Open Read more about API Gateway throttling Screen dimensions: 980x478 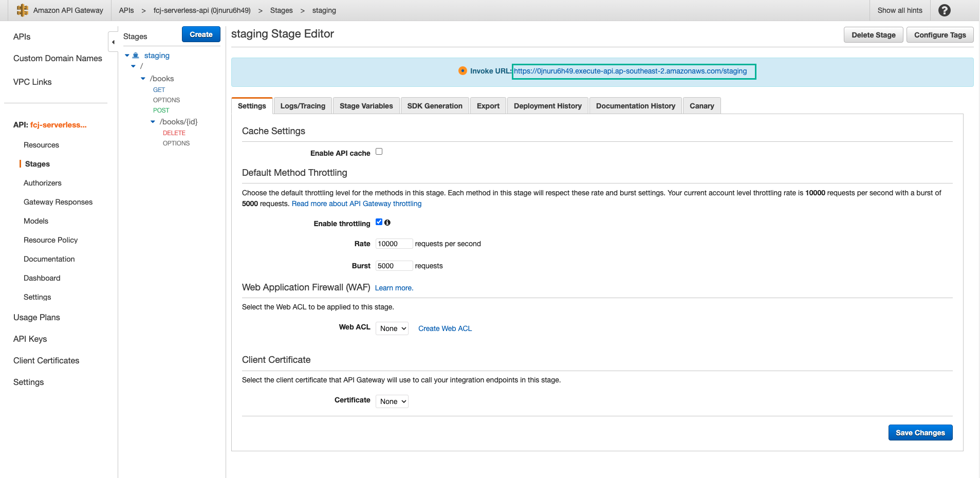tap(357, 204)
